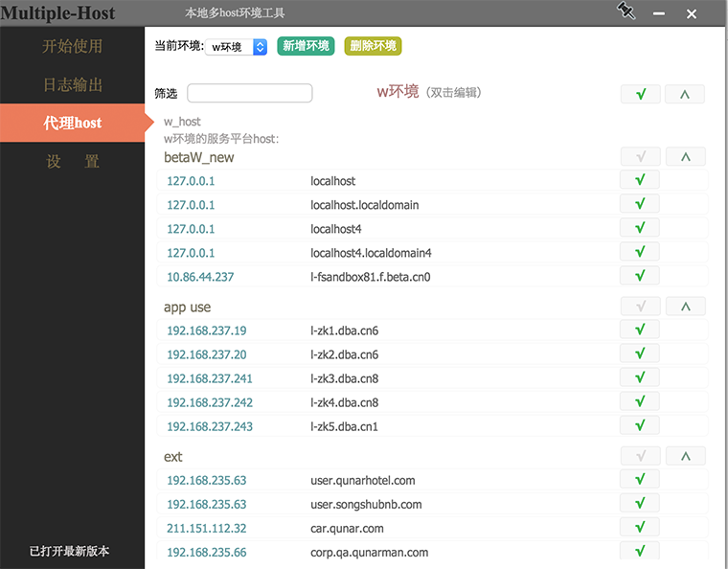Click the 本地多host环境工具 subtitle
Image resolution: width=728 pixels, height=569 pixels.
point(235,13)
